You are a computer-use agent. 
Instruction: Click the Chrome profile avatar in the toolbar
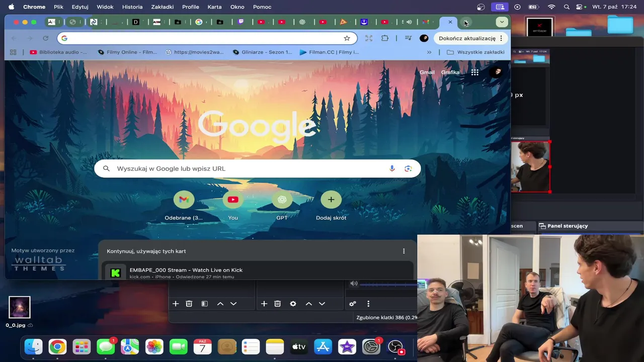point(424,38)
